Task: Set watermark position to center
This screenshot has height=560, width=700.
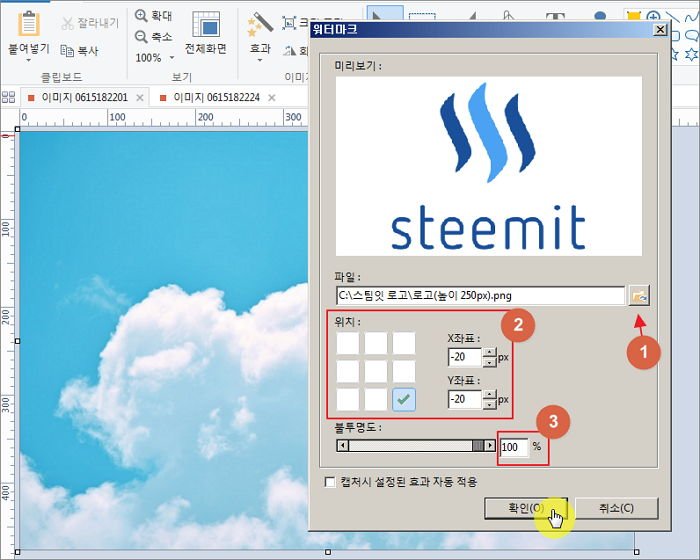Action: (x=375, y=372)
